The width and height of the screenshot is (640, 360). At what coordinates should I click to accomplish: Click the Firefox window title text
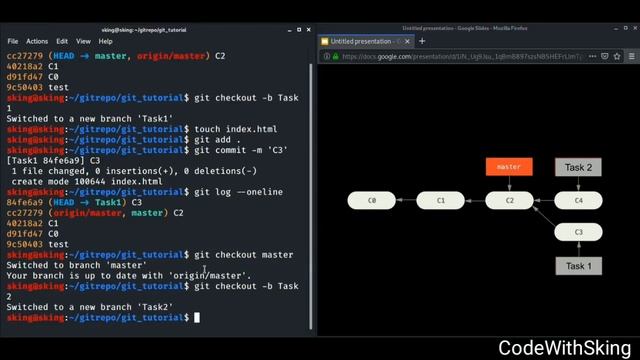464,28
